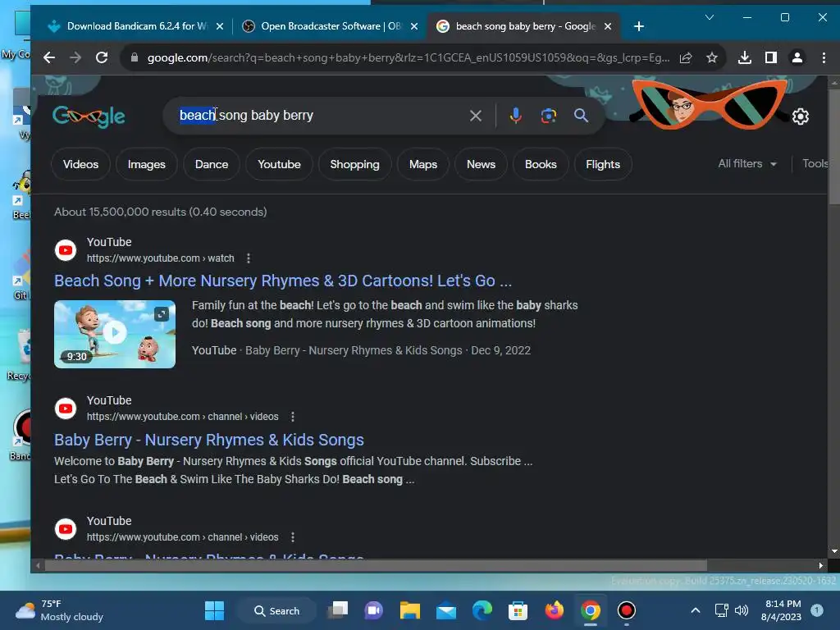The image size is (840, 630).
Task: Reload the Google search page
Action: point(102,57)
